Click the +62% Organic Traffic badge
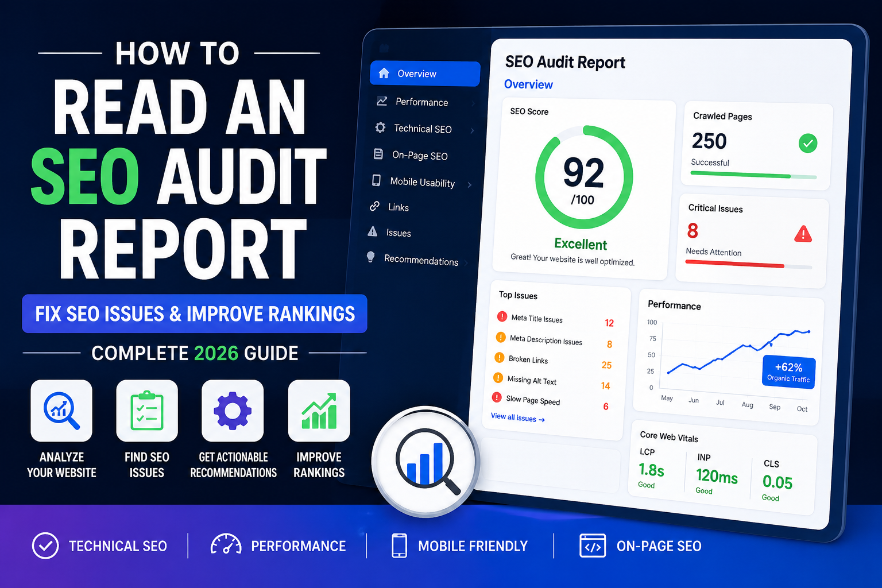The width and height of the screenshot is (882, 588). pos(788,372)
